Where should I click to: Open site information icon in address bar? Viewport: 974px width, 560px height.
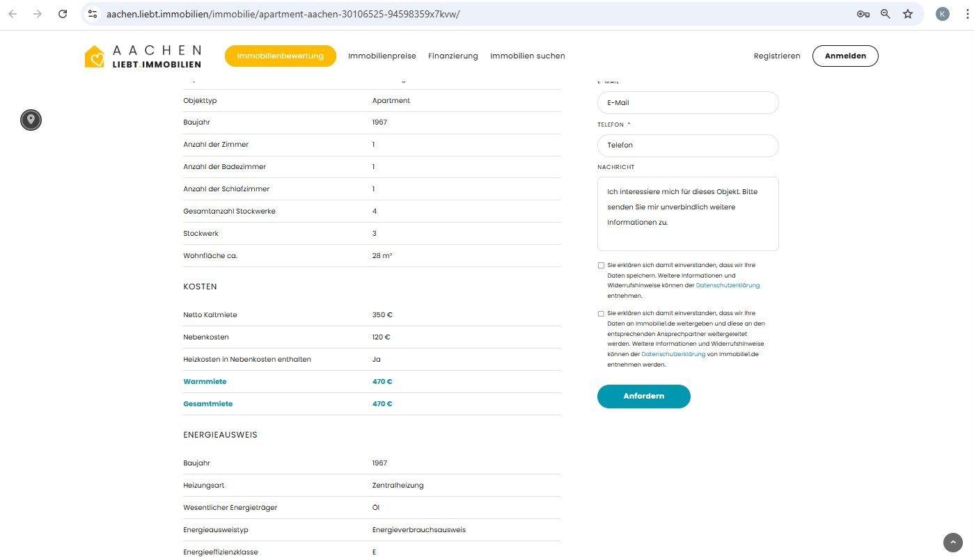pyautogui.click(x=93, y=14)
